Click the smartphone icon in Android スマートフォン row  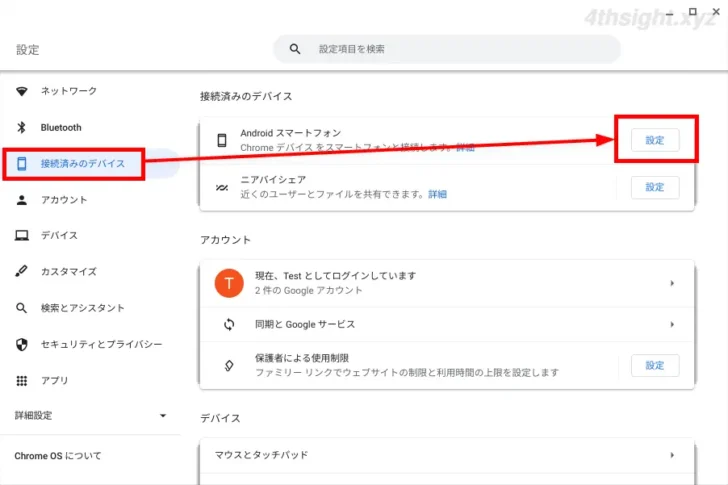click(x=222, y=140)
